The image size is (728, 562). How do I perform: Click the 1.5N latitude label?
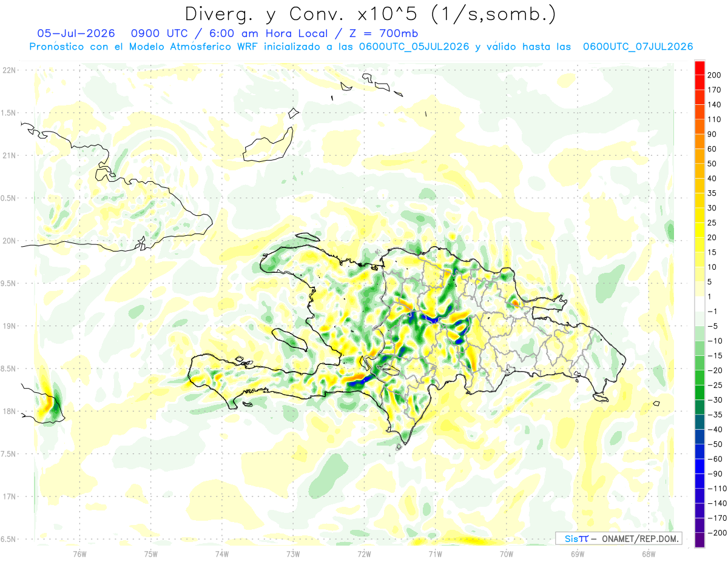[9, 113]
